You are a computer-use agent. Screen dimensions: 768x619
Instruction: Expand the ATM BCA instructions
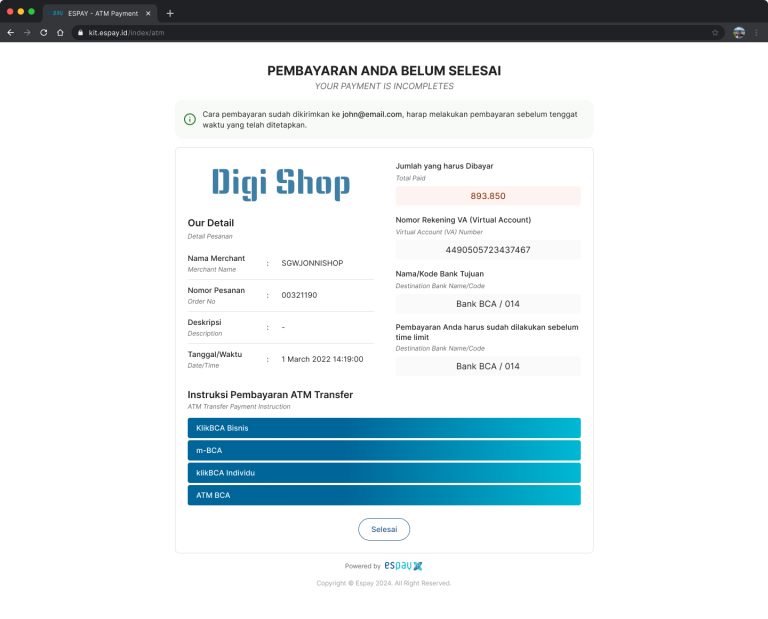coord(384,495)
